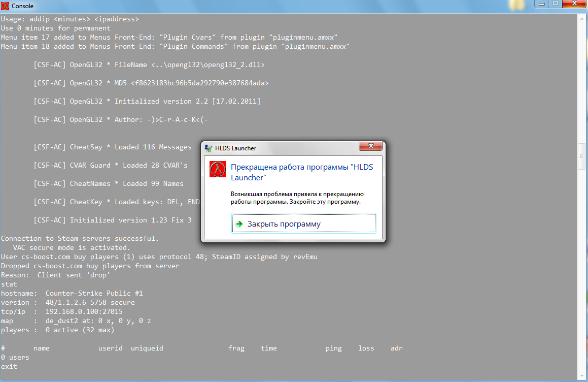Click the 'Use 0 minutes for permanent' line
Image resolution: width=588 pixels, height=382 pixels.
point(55,28)
